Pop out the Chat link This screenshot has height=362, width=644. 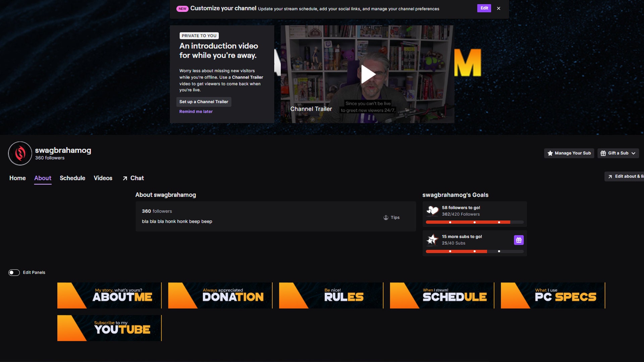[x=133, y=178]
